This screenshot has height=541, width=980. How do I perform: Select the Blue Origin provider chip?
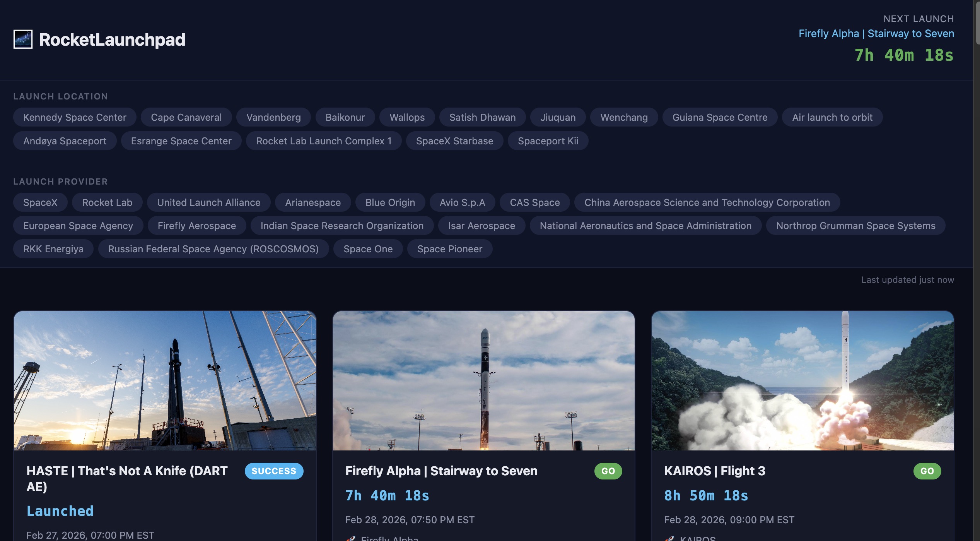click(390, 202)
